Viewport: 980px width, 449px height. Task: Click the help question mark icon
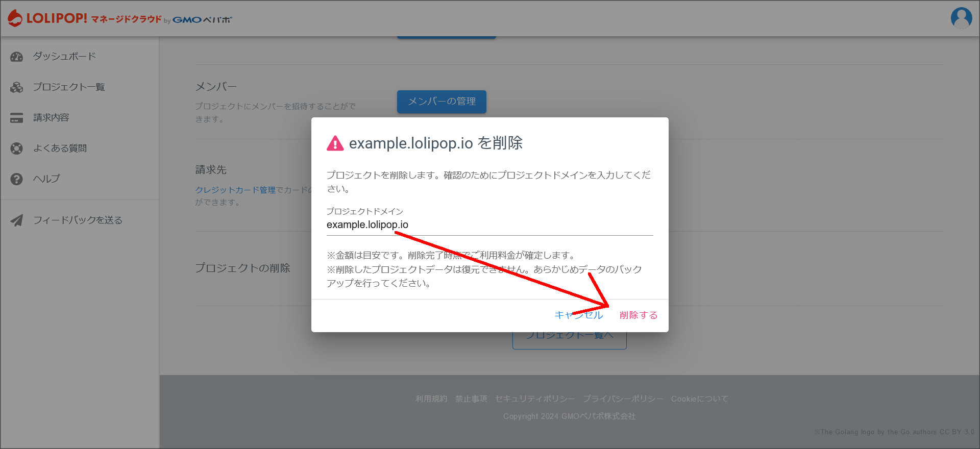point(17,179)
